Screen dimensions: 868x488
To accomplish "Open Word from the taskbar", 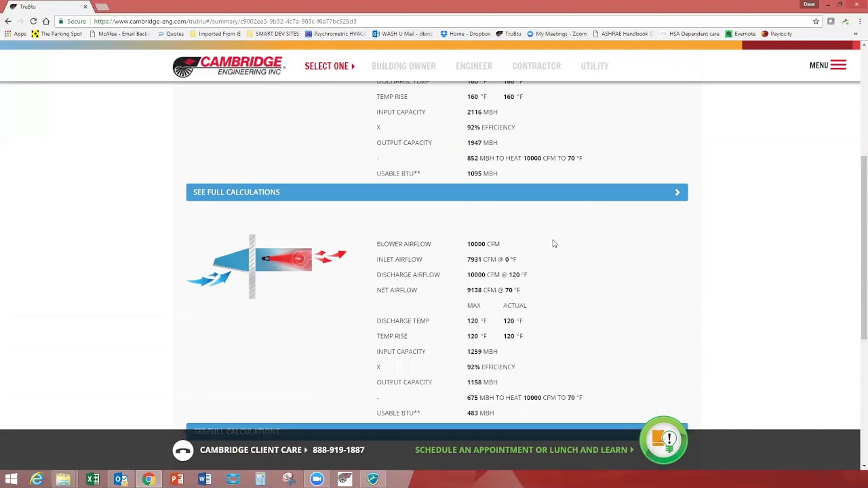I will (x=204, y=479).
